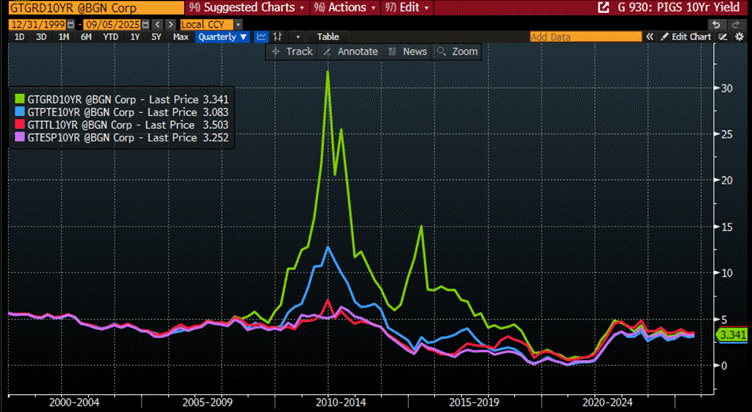Select GTITL10YR Last Price 3.503 legend entry
Screen dimensions: 752x412
(x=122, y=125)
